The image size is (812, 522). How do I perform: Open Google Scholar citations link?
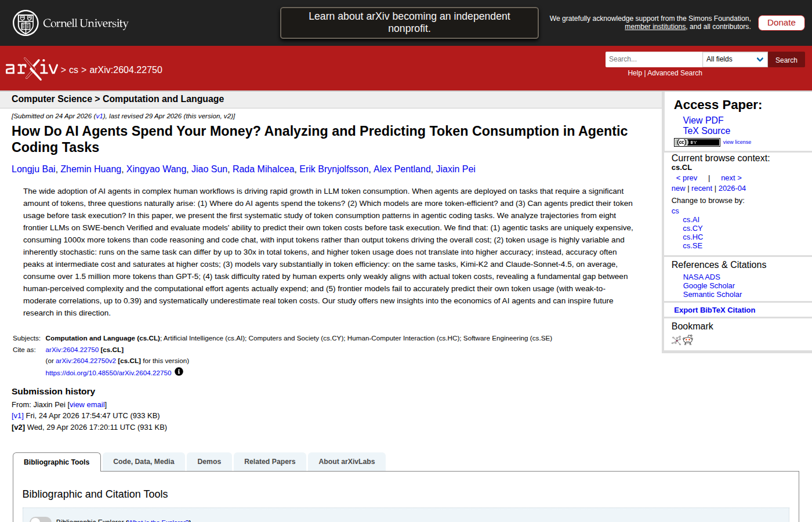pos(709,286)
